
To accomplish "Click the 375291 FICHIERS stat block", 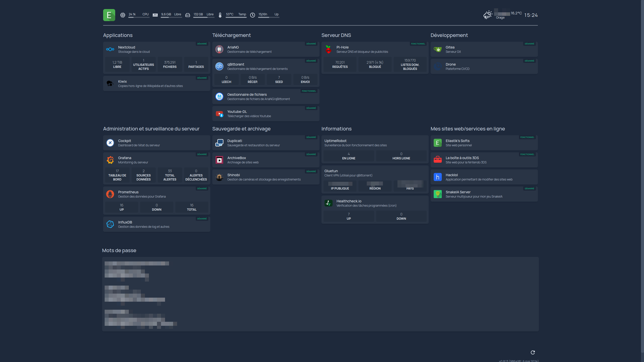I will pyautogui.click(x=170, y=64).
